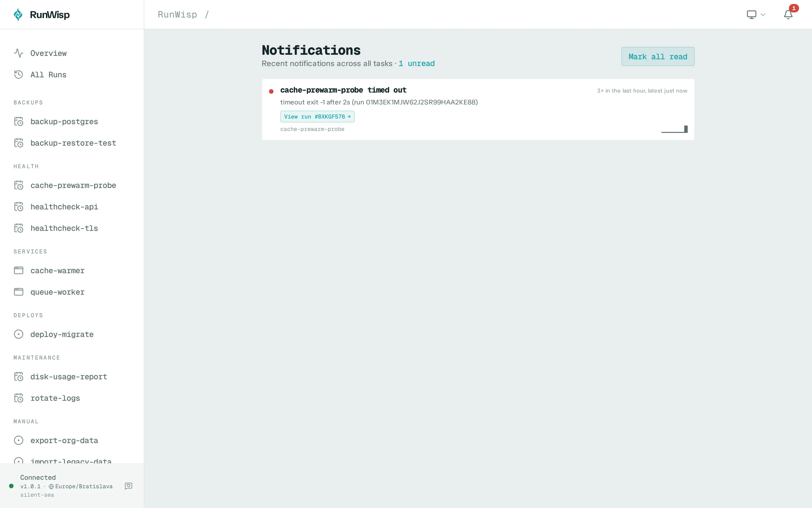
Task: Click Mark all read button
Action: 658,56
